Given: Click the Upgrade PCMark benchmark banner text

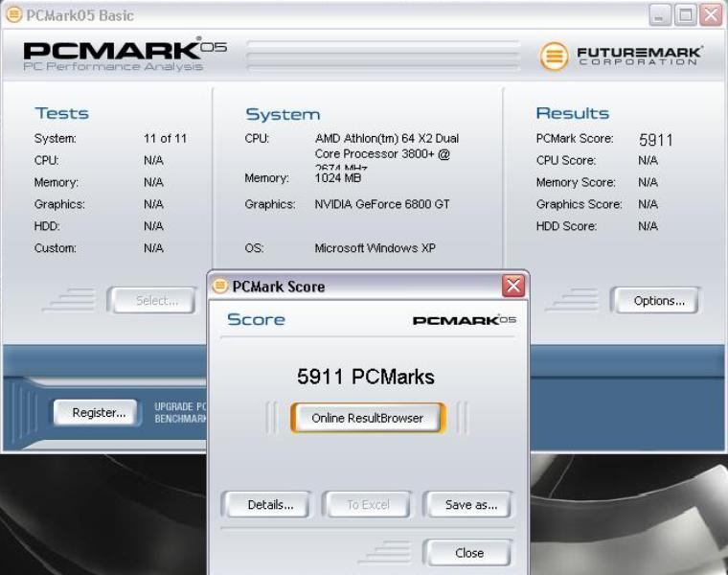Looking at the screenshot, I should tap(180, 412).
